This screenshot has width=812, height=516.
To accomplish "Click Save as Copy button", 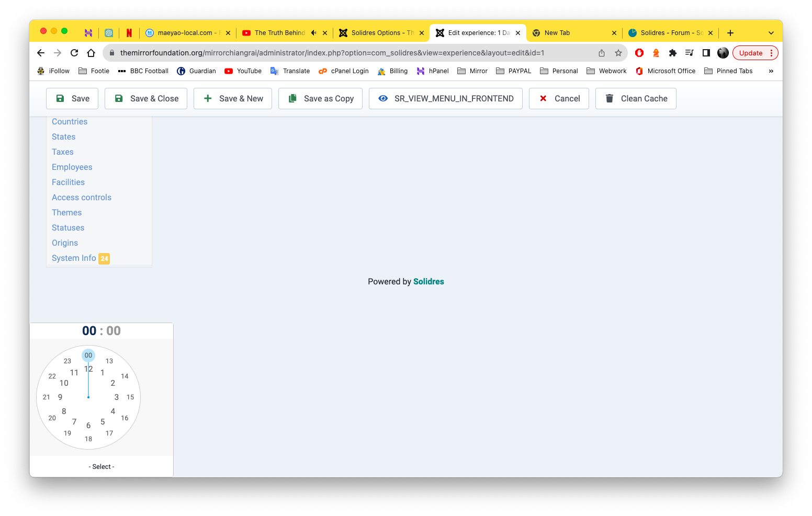I will [320, 98].
